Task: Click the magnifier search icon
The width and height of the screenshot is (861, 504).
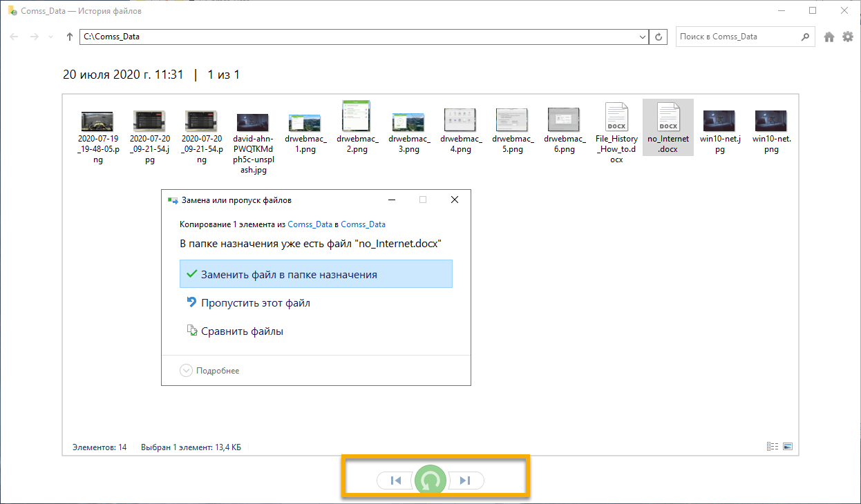Action: (805, 37)
